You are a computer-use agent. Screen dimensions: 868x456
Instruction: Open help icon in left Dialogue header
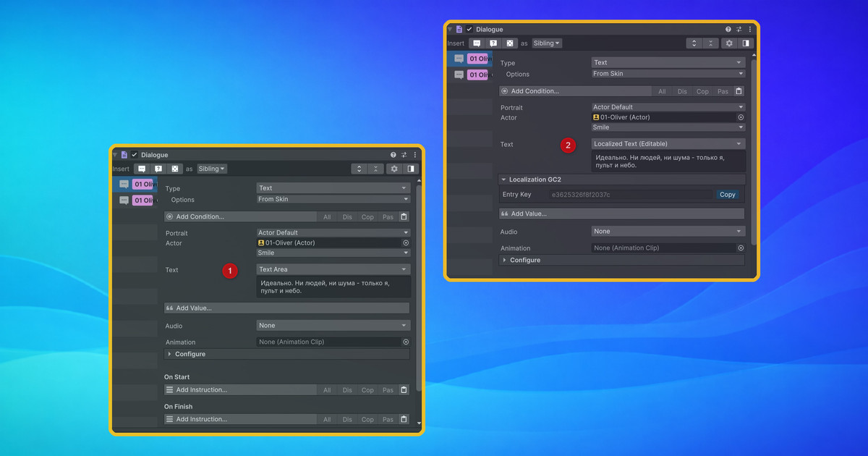(x=393, y=155)
